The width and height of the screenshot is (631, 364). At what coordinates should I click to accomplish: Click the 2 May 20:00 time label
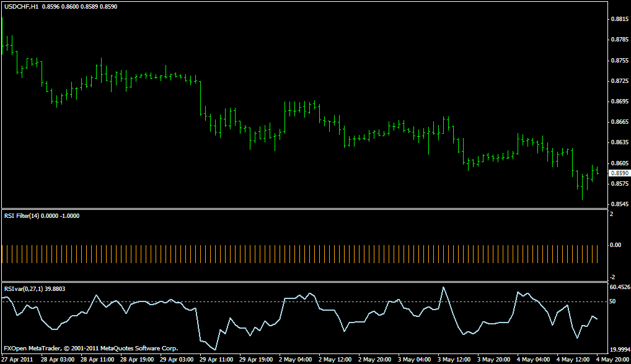[x=374, y=359]
